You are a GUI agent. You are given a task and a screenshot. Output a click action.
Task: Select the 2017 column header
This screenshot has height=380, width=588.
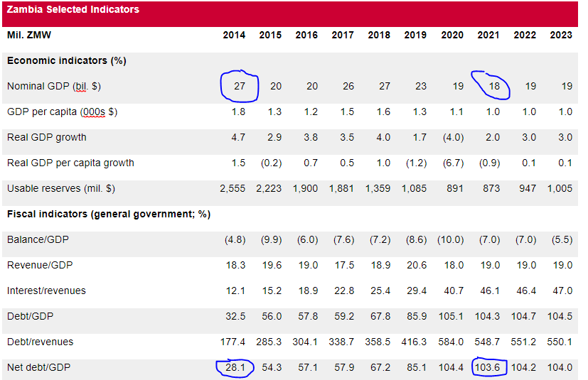[x=343, y=35]
